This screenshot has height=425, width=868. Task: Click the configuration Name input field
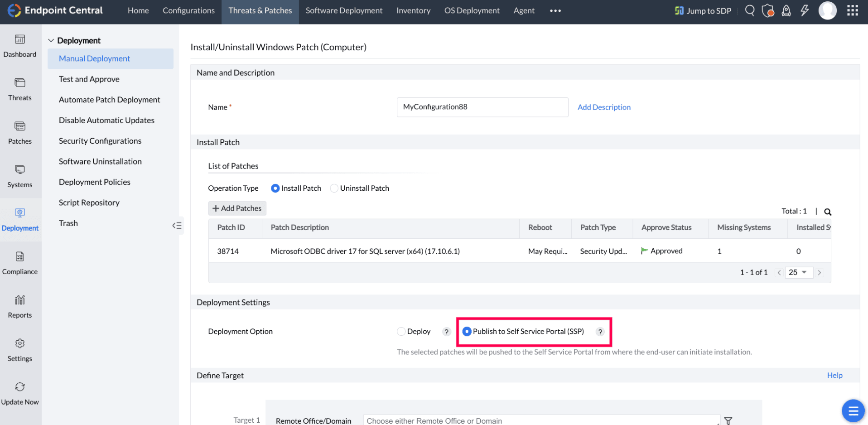click(482, 107)
